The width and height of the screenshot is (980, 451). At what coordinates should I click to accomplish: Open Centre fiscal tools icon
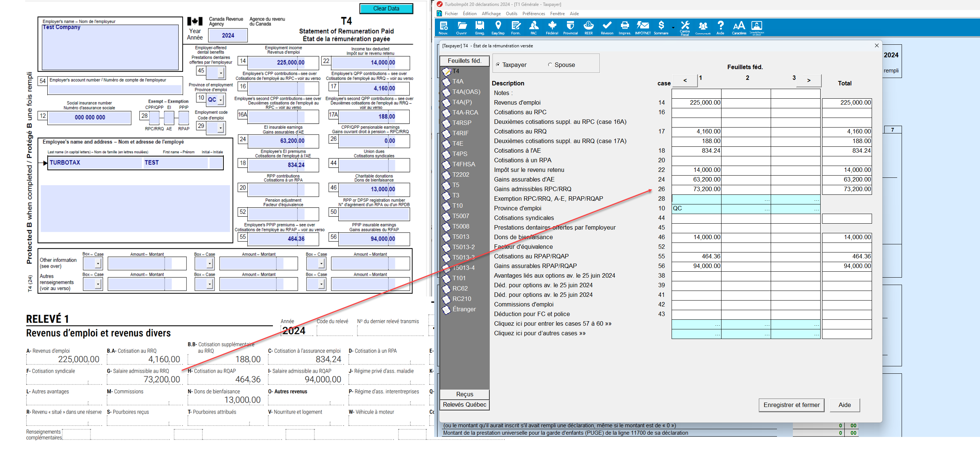[685, 28]
